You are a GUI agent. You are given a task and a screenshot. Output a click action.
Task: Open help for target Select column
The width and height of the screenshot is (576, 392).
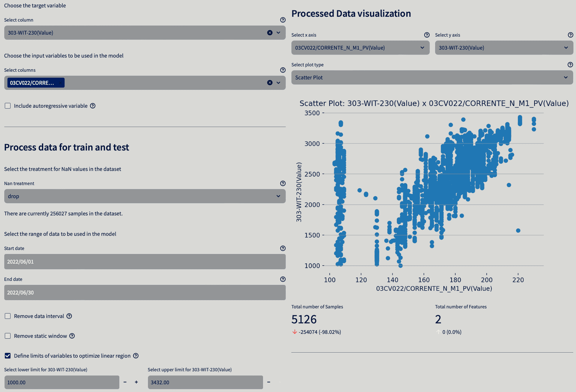pyautogui.click(x=283, y=20)
